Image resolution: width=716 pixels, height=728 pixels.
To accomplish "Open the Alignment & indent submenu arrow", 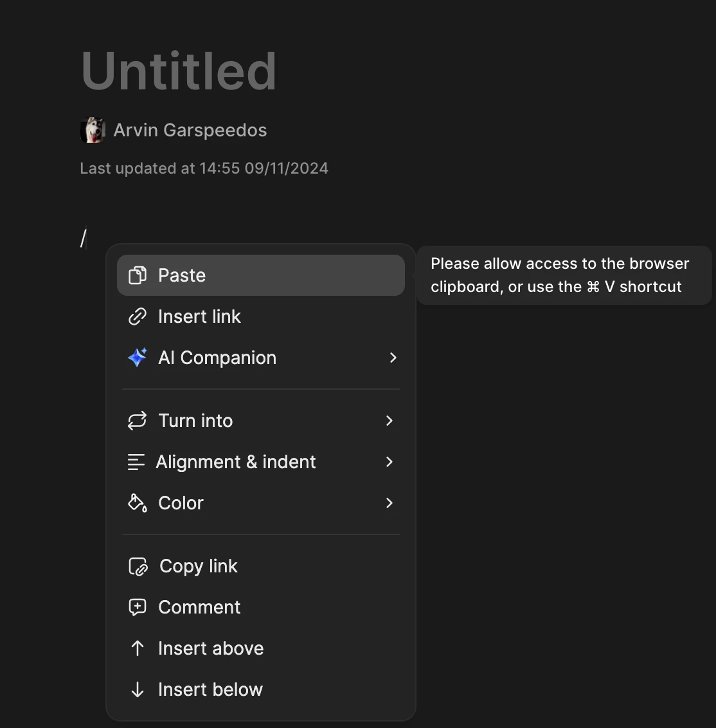I will 389,462.
